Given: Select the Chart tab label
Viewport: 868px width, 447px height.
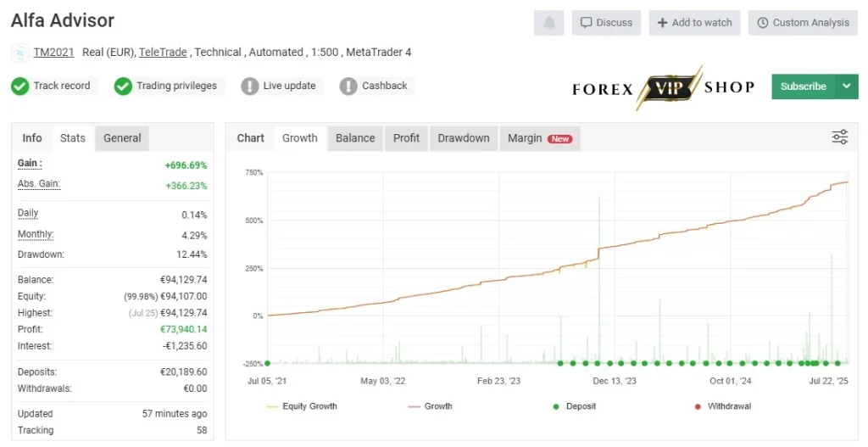Looking at the screenshot, I should click(x=251, y=138).
